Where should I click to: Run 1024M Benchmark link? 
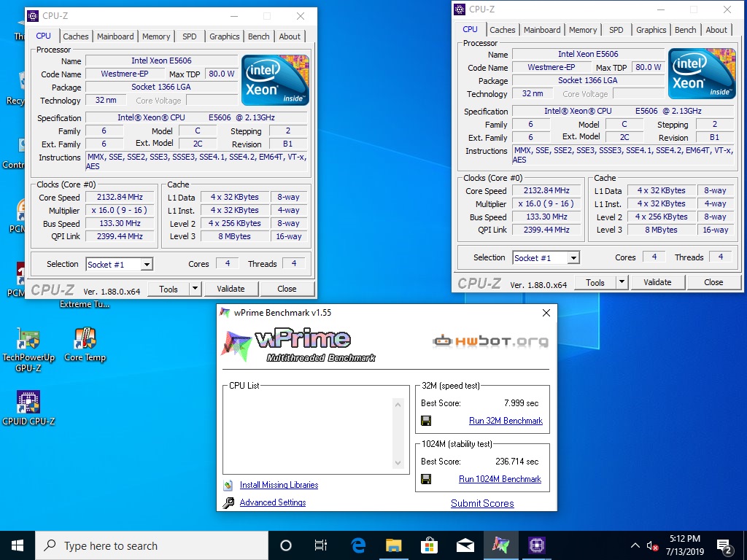click(x=500, y=479)
